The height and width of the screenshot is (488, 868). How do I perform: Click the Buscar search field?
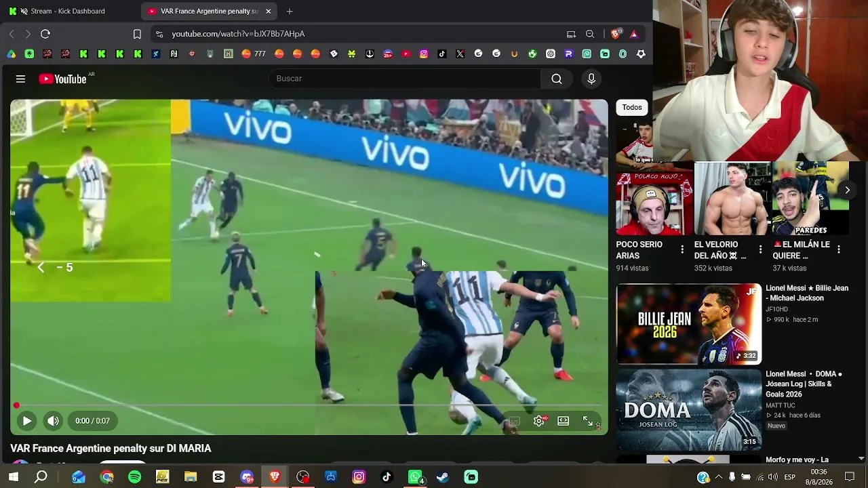point(404,79)
